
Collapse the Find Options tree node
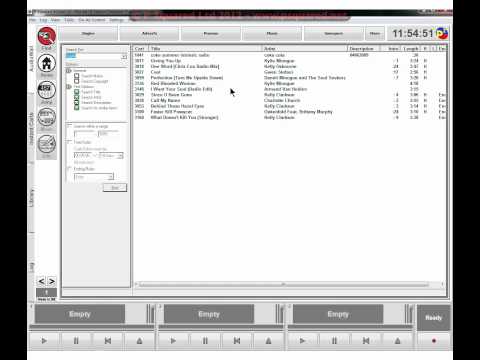click(x=69, y=87)
